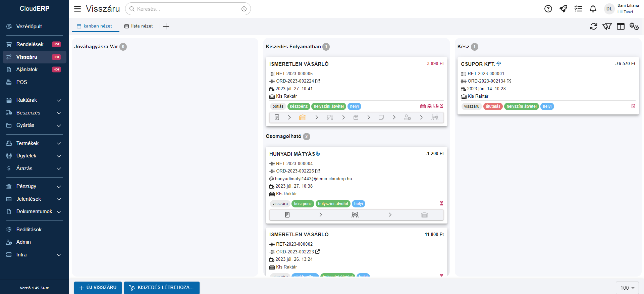Click the rocket icon in header
The image size is (644, 294).
(563, 9)
